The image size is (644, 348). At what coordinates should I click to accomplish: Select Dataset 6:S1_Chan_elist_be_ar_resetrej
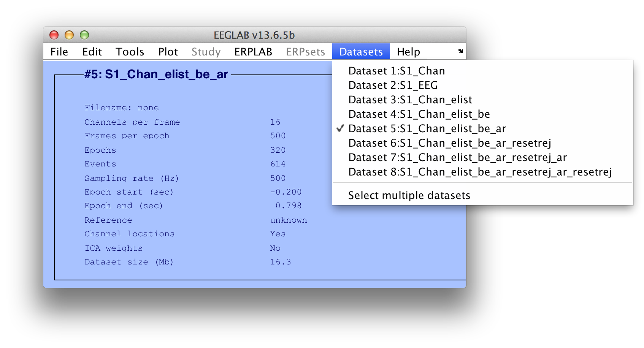point(483,143)
